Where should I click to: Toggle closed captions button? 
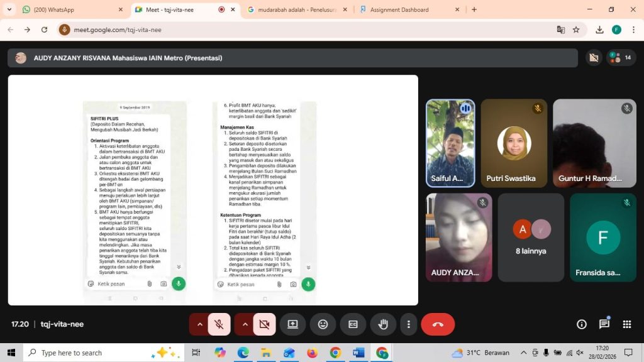tap(353, 324)
